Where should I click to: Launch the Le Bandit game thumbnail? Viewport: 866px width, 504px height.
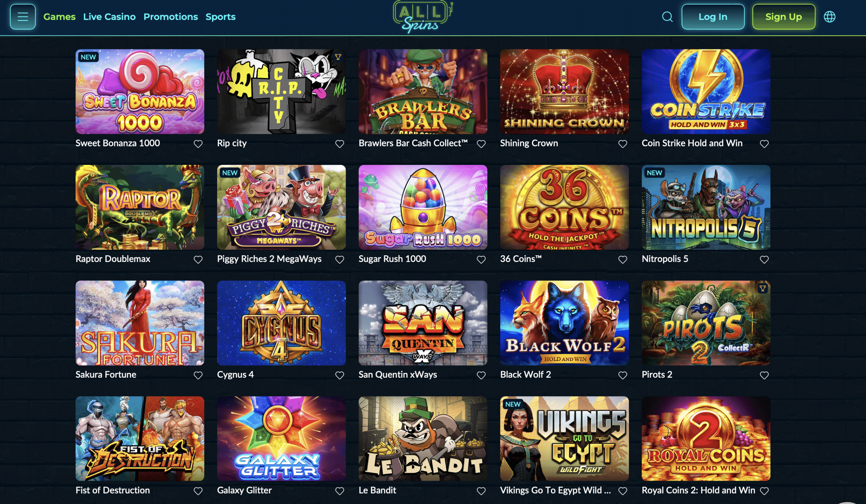tap(423, 438)
